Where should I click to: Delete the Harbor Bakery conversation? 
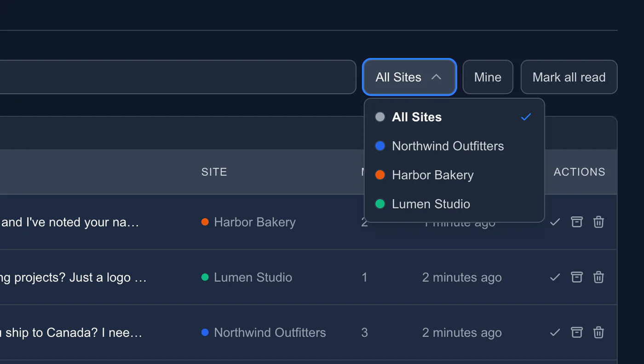pos(598,222)
